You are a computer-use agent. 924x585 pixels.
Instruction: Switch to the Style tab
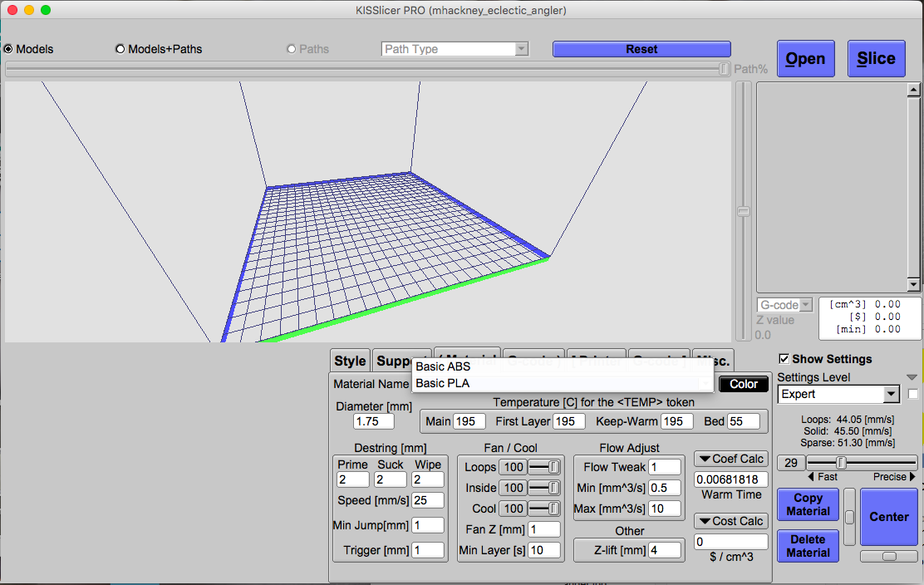coord(350,361)
